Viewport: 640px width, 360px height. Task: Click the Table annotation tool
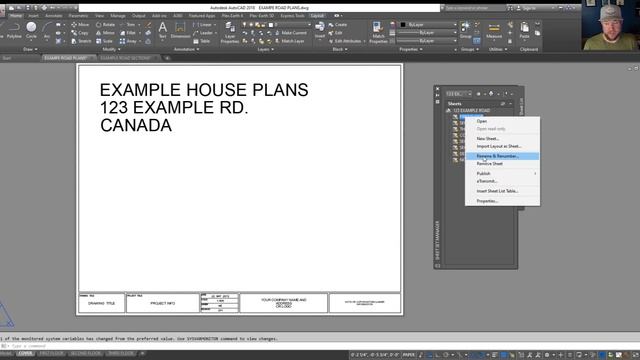point(202,41)
